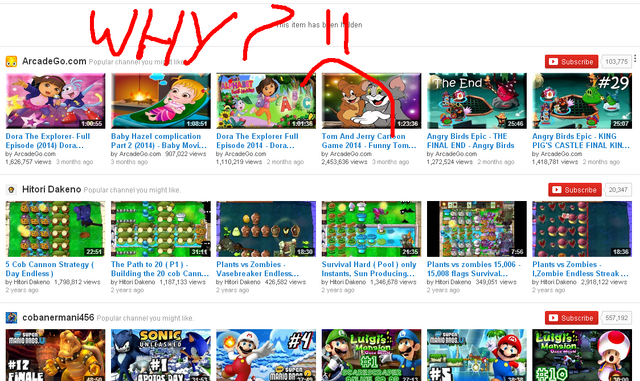This screenshot has height=381, width=640.
Task: Subscribe to the cobanermani456 channel
Action: point(571,318)
